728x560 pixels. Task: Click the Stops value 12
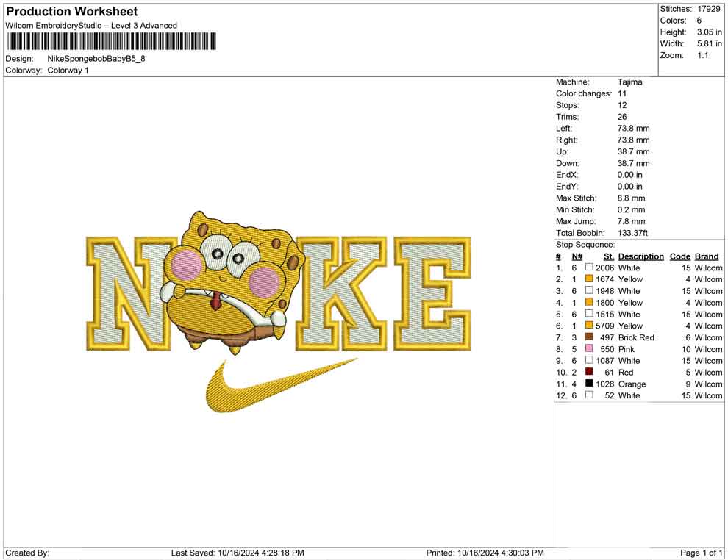coord(621,105)
